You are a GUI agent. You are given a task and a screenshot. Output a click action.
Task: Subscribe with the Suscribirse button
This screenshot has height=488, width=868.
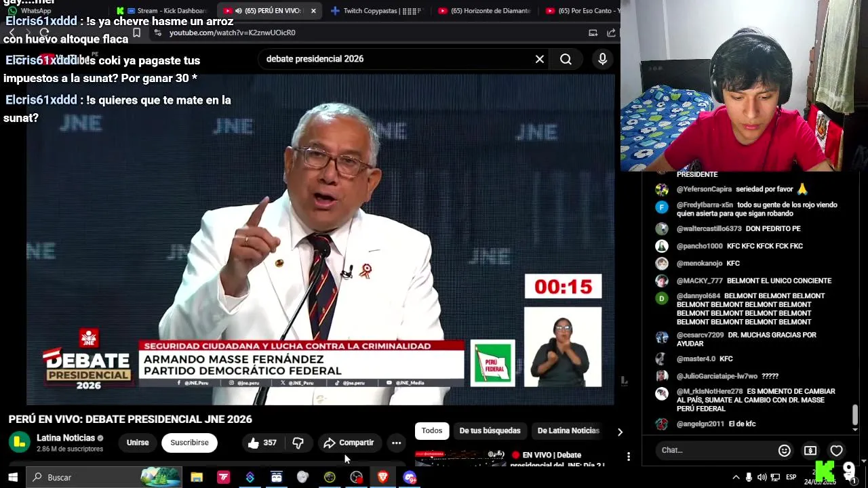click(x=189, y=443)
